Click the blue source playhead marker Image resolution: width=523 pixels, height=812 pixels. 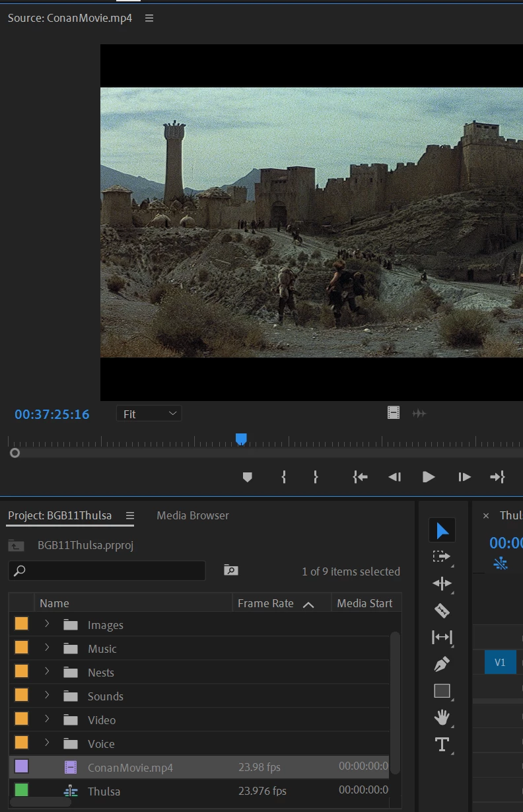[241, 439]
